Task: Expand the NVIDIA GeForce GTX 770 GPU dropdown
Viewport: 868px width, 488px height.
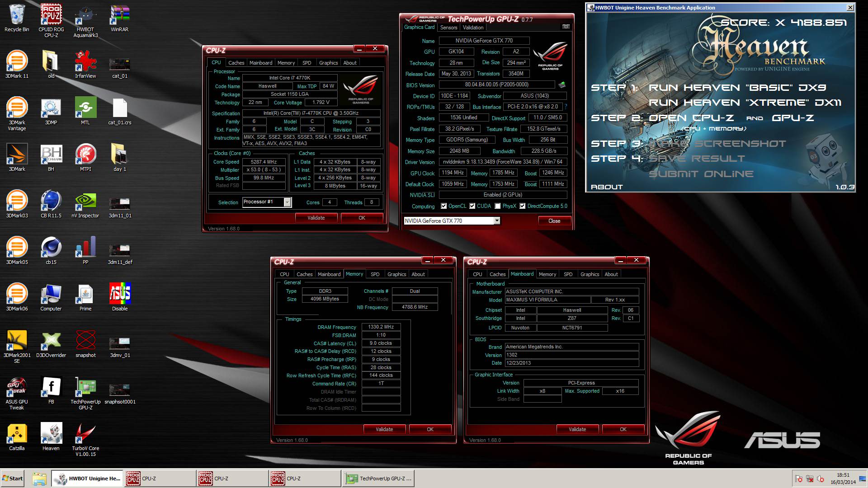Action: pyautogui.click(x=497, y=221)
